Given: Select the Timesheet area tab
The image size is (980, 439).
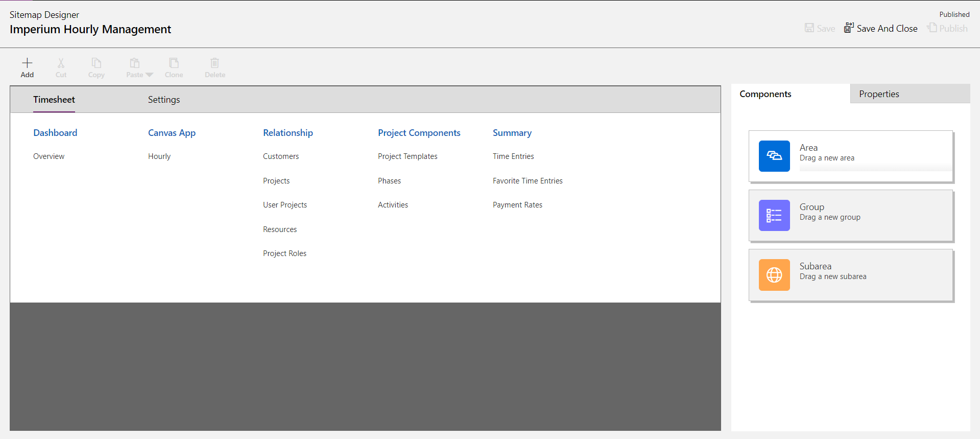Looking at the screenshot, I should pos(54,100).
